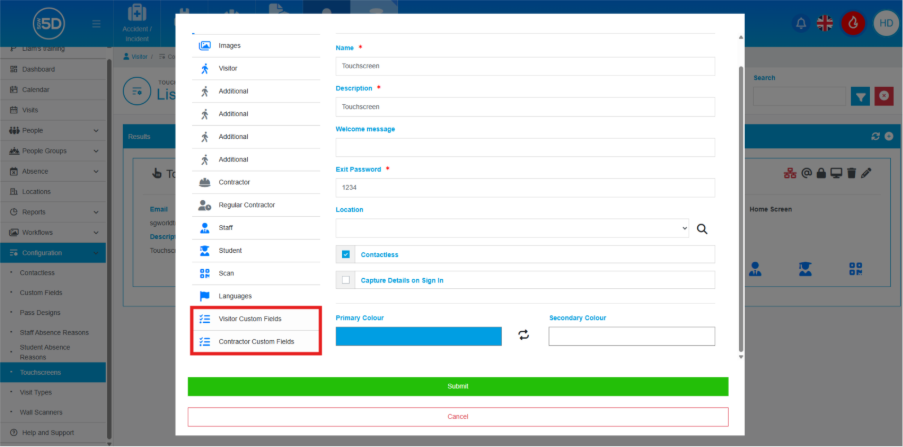Open Staff Absence Reasons in sidebar
Image resolution: width=903 pixels, height=447 pixels.
coord(53,333)
